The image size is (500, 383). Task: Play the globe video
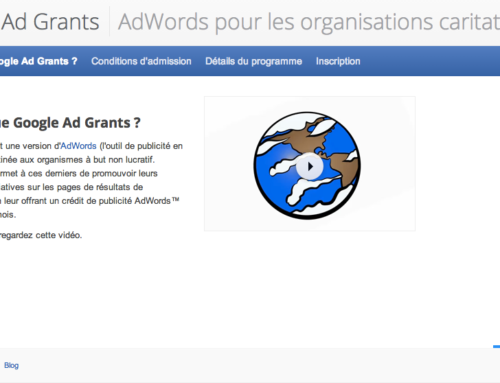(310, 166)
